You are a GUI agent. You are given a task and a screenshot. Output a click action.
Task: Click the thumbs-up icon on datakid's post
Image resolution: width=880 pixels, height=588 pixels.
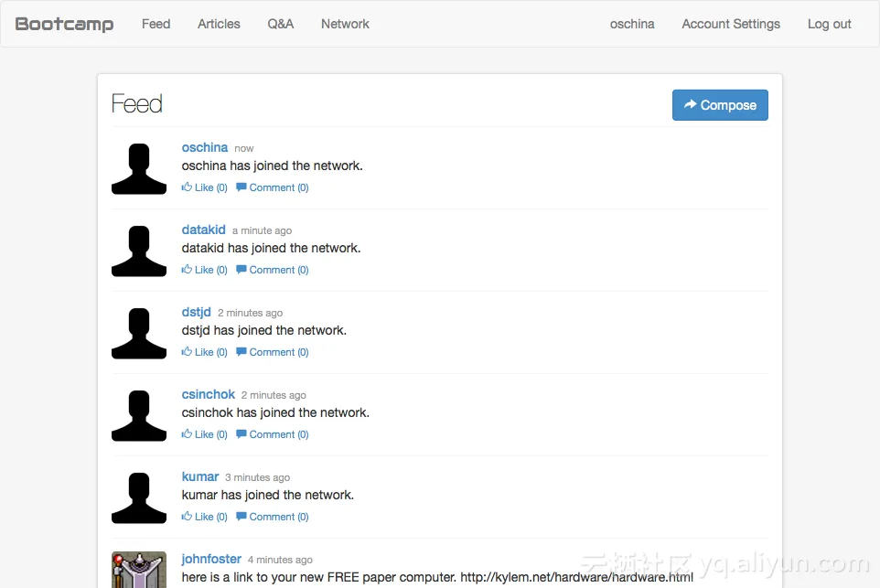[187, 270]
